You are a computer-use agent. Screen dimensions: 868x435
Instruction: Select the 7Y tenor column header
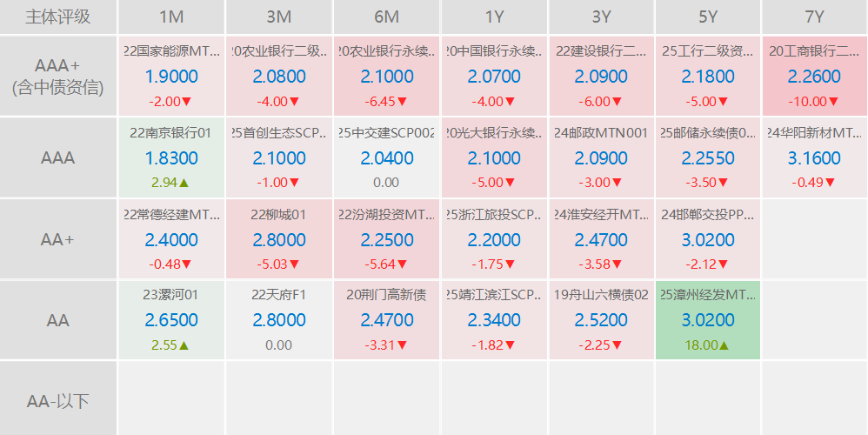point(815,17)
